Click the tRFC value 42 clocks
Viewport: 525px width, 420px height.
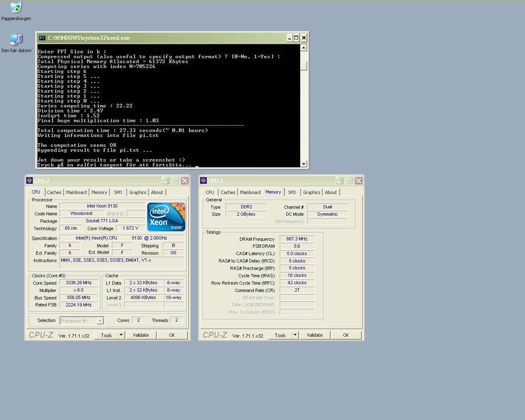(x=297, y=283)
